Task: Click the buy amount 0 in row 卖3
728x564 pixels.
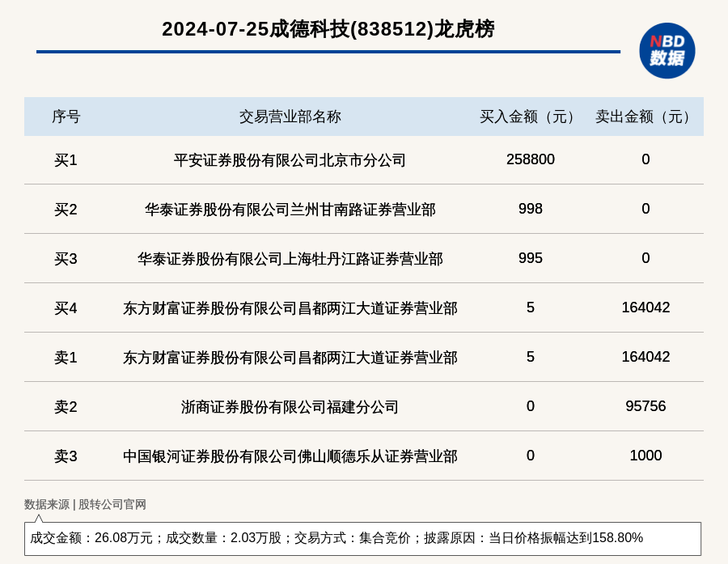Action: [530, 456]
